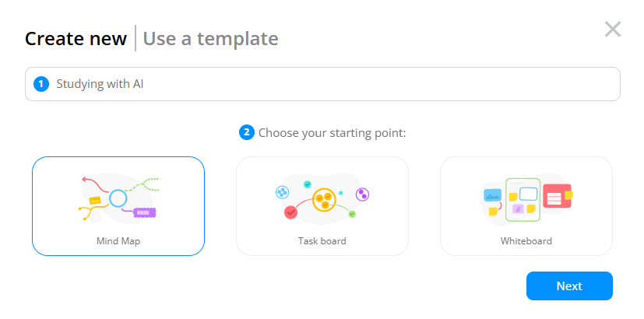Click the red checkmark circle in Task board art
Screen dimensions: 644x319
point(290,212)
